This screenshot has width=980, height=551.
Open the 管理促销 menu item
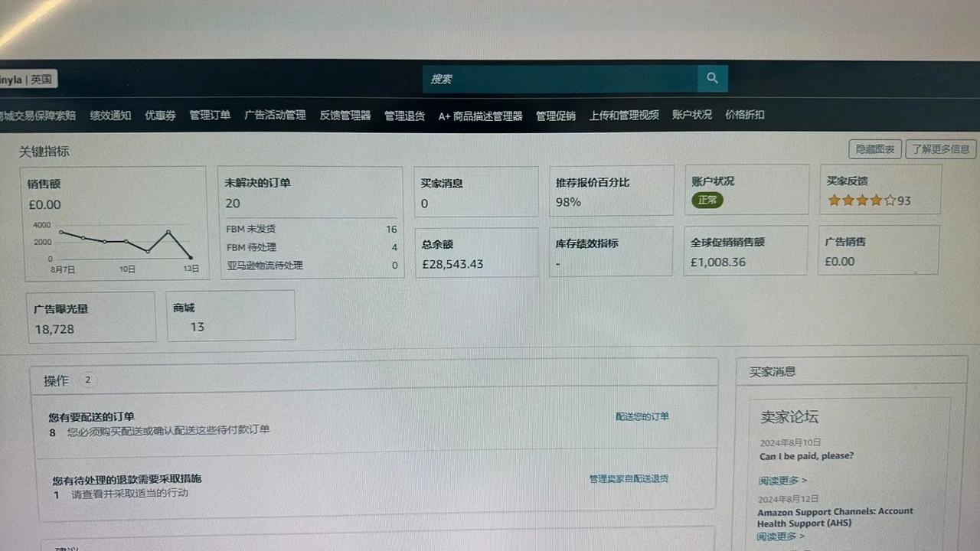(556, 116)
